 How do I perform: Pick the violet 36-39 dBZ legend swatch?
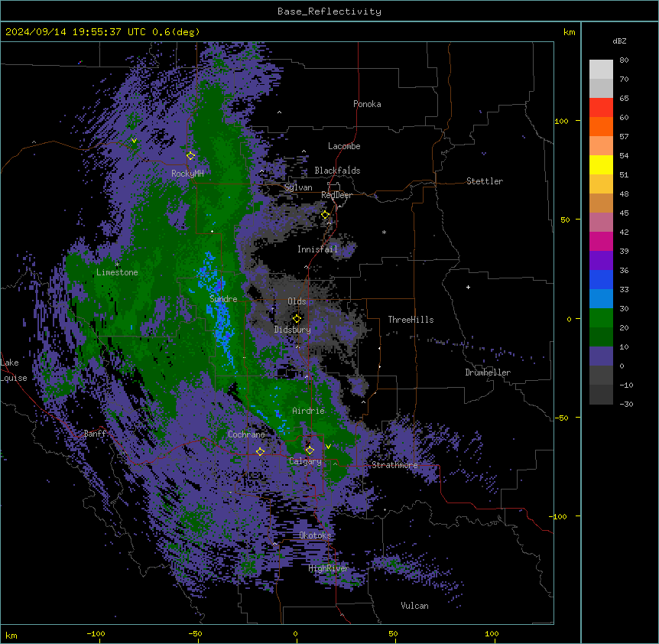(x=601, y=261)
